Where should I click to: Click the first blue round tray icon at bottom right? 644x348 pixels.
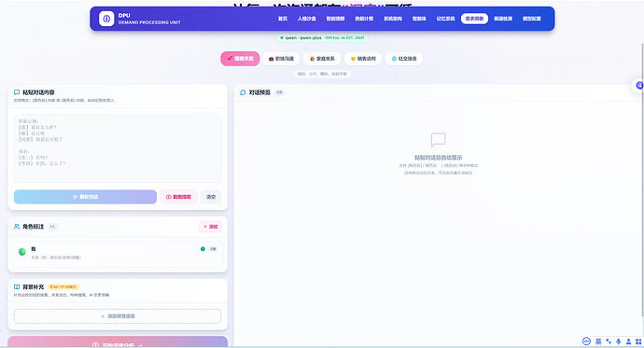click(x=586, y=341)
